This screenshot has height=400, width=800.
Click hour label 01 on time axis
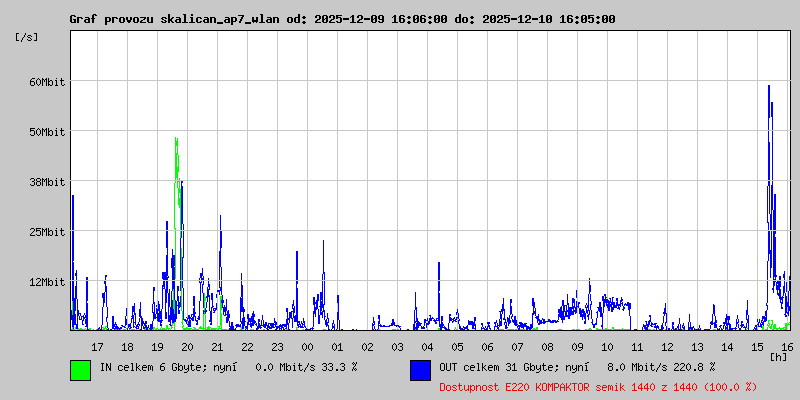click(337, 347)
